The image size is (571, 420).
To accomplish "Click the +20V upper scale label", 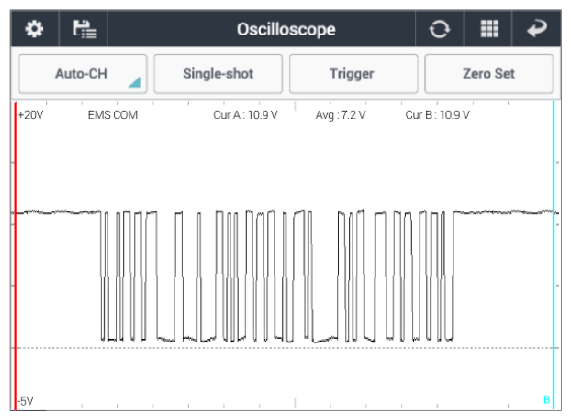I will tap(31, 115).
